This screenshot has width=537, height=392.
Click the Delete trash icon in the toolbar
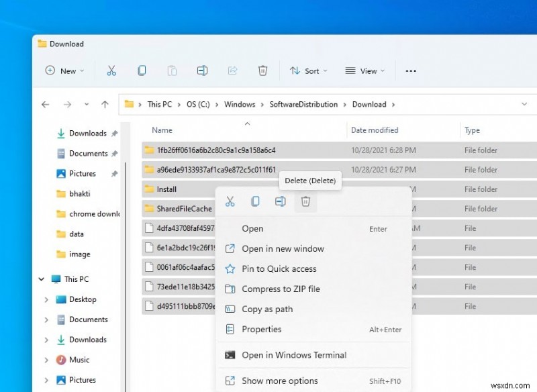pos(262,70)
